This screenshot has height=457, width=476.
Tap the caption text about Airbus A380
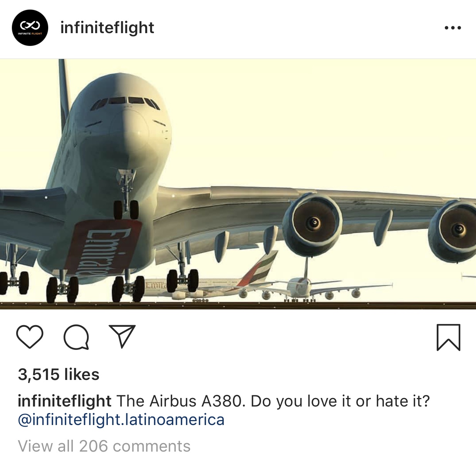(273, 401)
